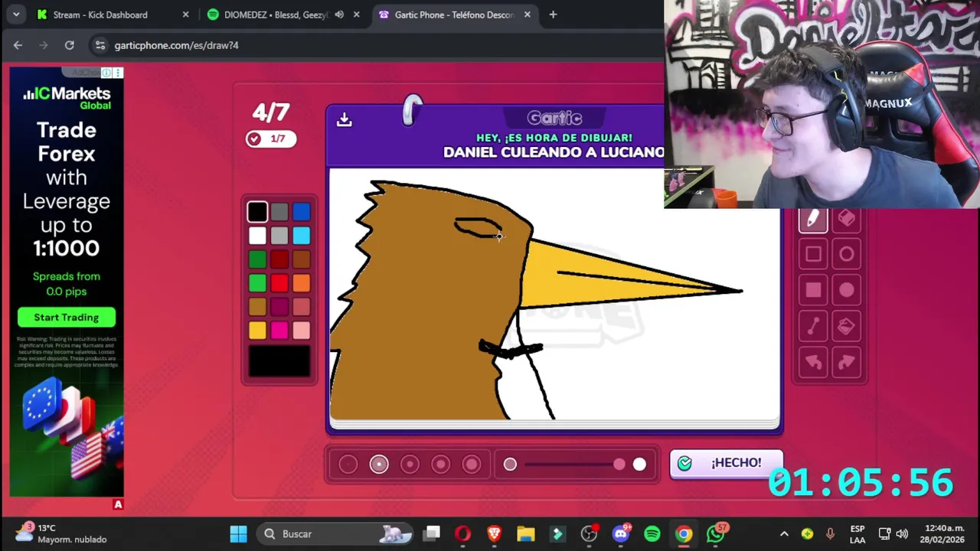
Task: Undo the last drawing stroke
Action: (813, 363)
